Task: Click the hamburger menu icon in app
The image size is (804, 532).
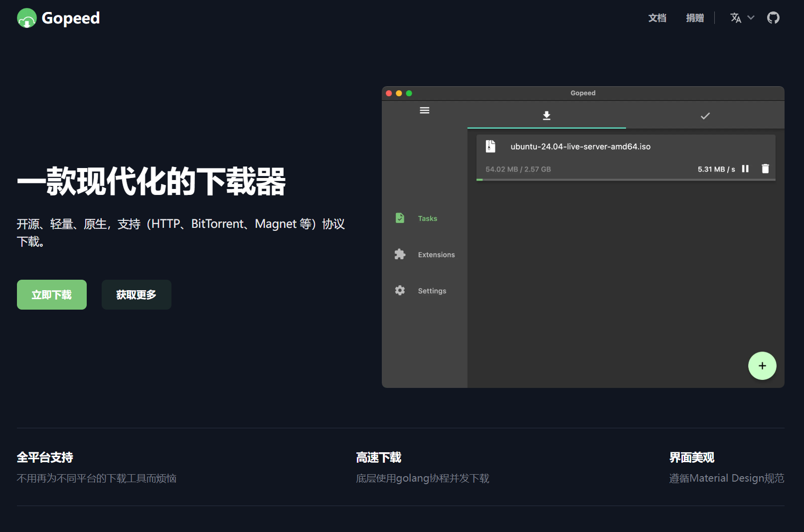Action: (425, 110)
